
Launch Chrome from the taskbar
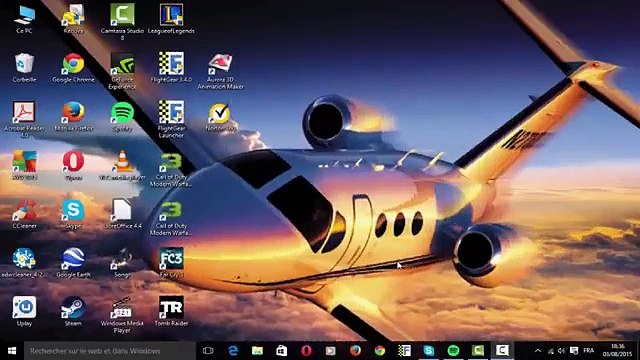point(380,351)
